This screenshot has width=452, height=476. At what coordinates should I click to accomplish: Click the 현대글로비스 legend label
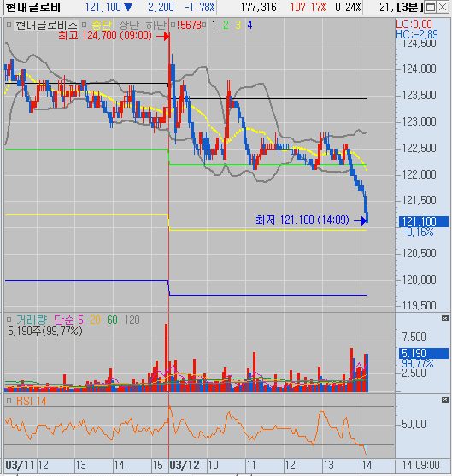[x=46, y=25]
